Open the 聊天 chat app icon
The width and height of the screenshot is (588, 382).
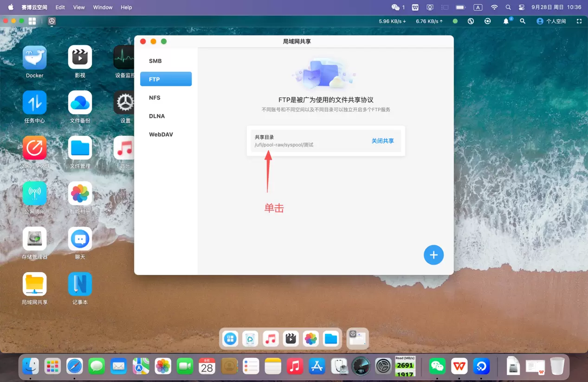[x=80, y=239]
